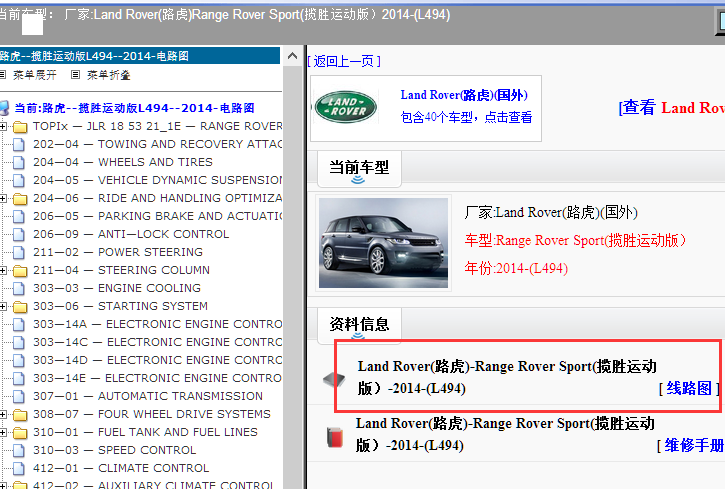Expand the 412-02 Auxiliary Climate Control node
The width and height of the screenshot is (725, 489).
[3, 486]
